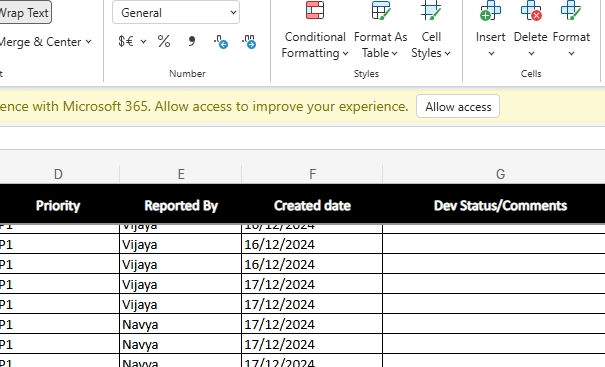Select column D header
The height and width of the screenshot is (367, 605).
(x=59, y=174)
